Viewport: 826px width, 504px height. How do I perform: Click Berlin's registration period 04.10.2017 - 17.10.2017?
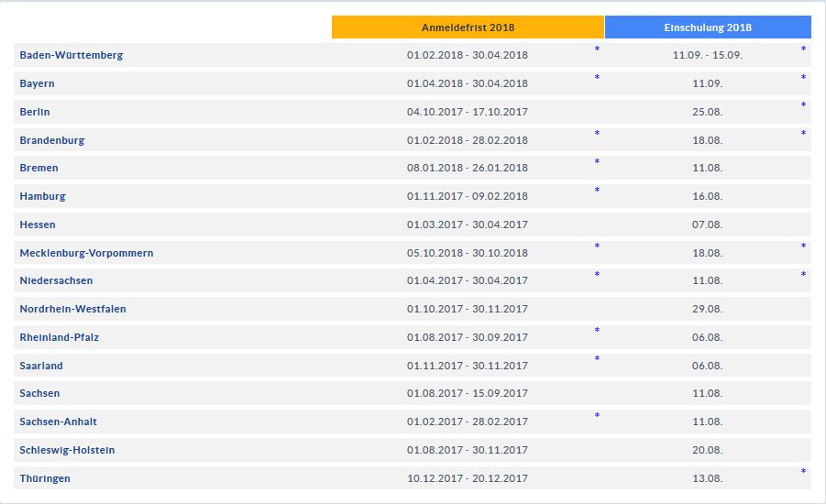[x=468, y=112]
